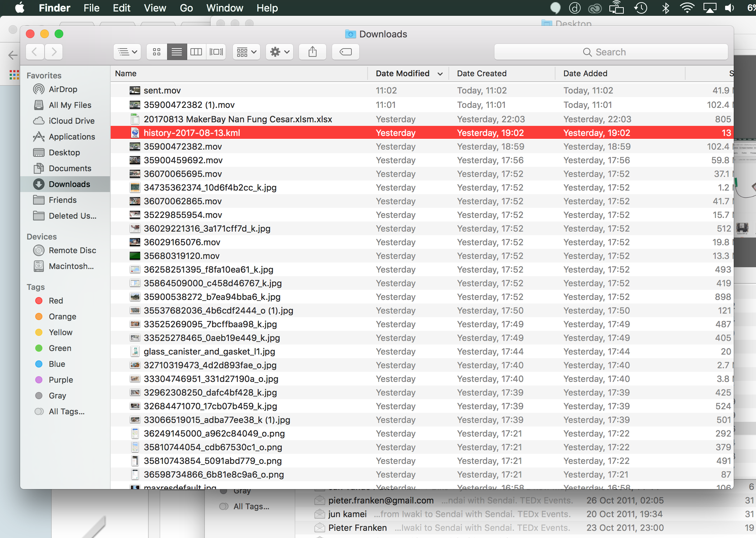The image size is (756, 538).
Task: Click the Bluetooth menu bar icon
Action: (x=665, y=8)
